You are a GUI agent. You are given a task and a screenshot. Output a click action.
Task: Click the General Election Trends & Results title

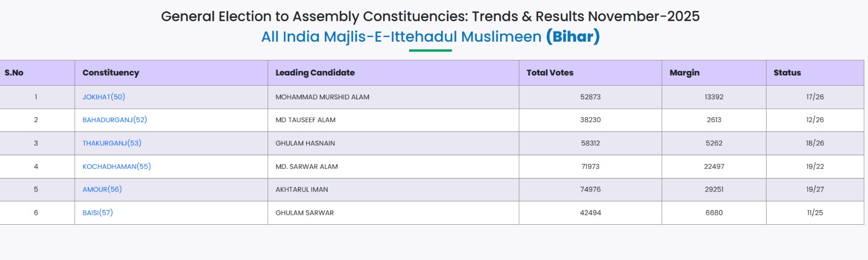point(430,16)
